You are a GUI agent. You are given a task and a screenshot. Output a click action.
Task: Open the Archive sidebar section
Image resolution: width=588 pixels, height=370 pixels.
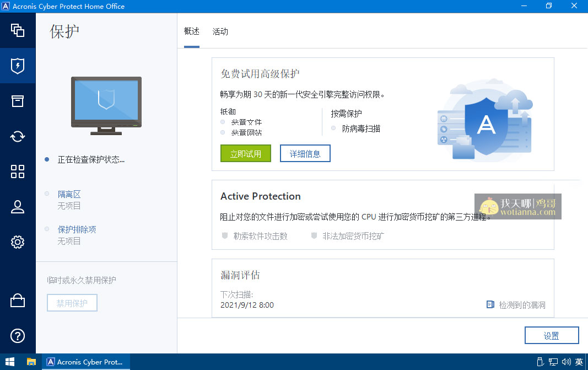[18, 101]
